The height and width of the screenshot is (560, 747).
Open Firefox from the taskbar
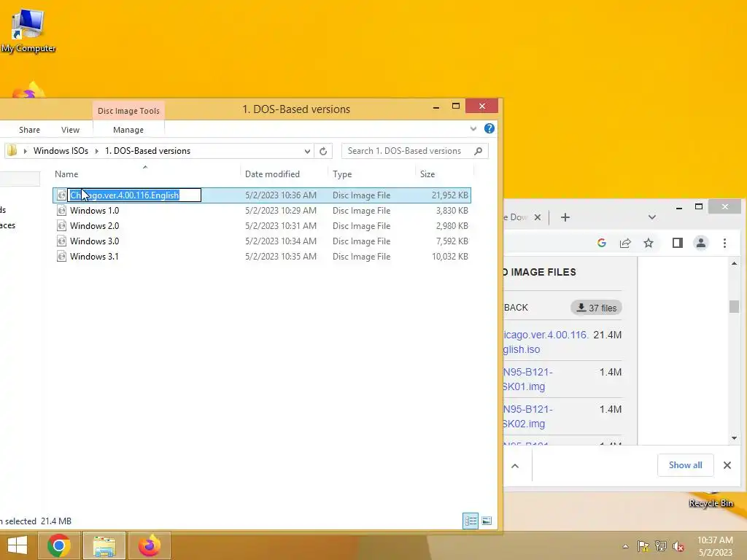[x=150, y=545]
